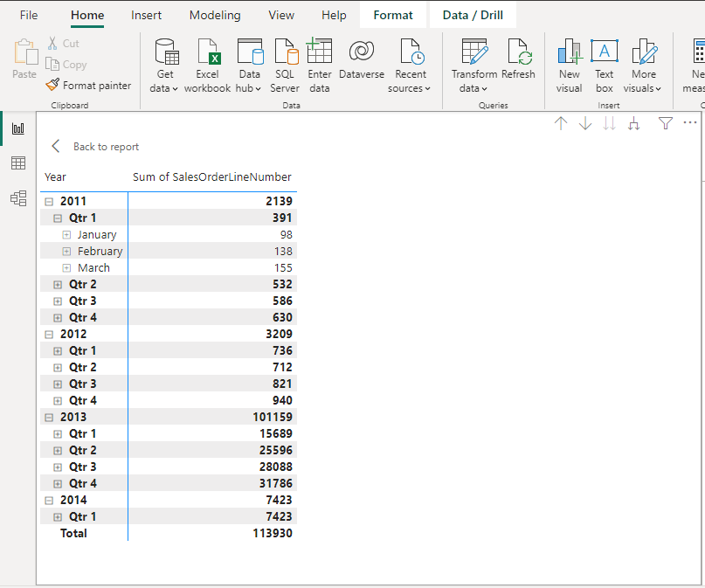
Task: Click the Cut scissors icon
Action: coord(52,43)
